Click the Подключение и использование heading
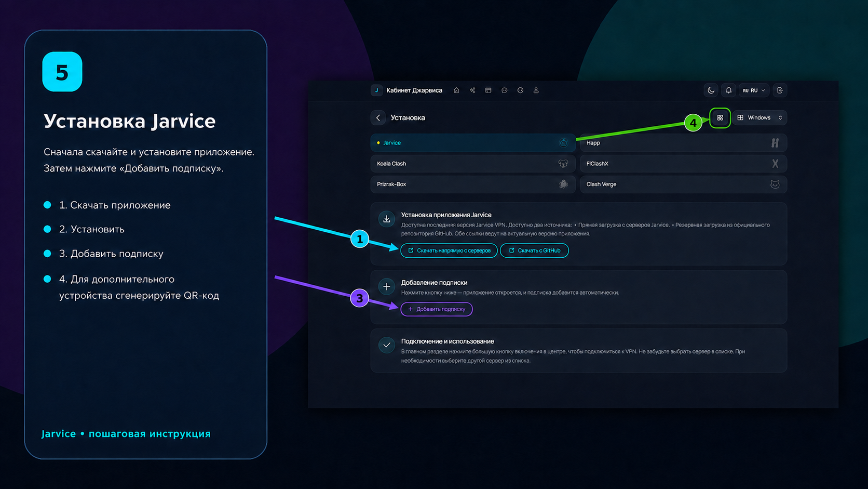 447,341
